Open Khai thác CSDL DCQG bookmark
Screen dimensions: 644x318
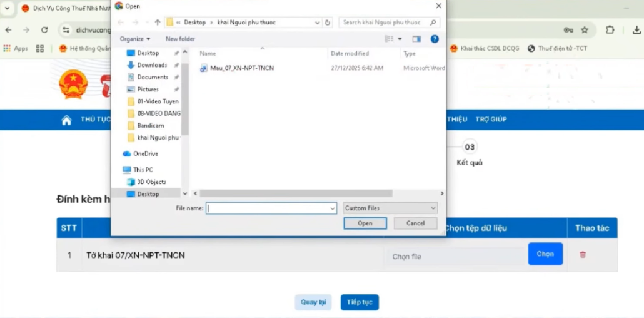[x=485, y=49]
